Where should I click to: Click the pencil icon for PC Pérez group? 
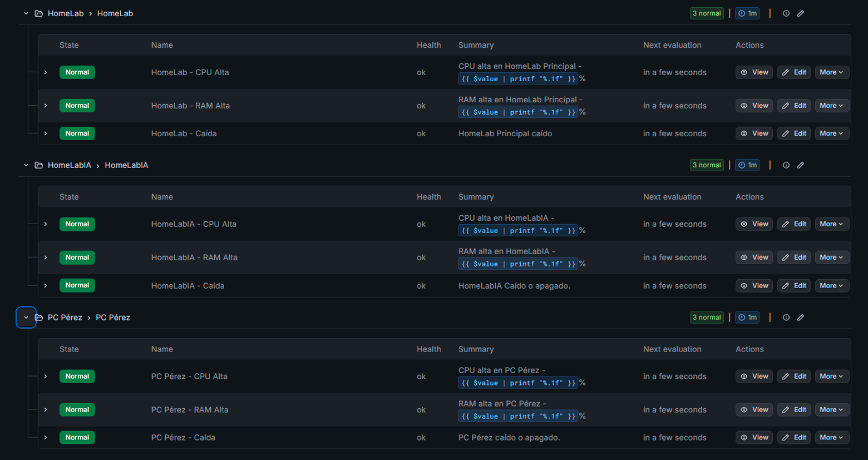[x=801, y=317]
